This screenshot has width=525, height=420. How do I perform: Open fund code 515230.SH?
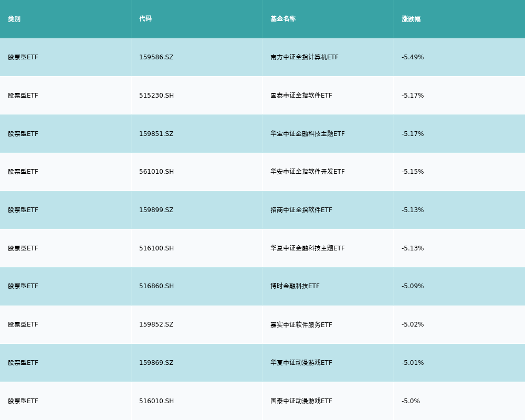[156, 96]
